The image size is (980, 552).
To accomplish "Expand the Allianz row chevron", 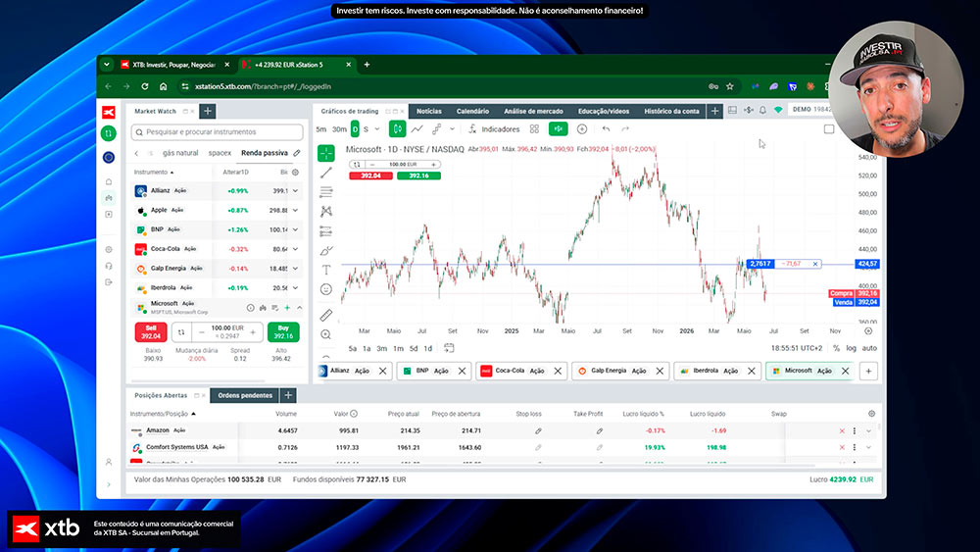I will [296, 190].
